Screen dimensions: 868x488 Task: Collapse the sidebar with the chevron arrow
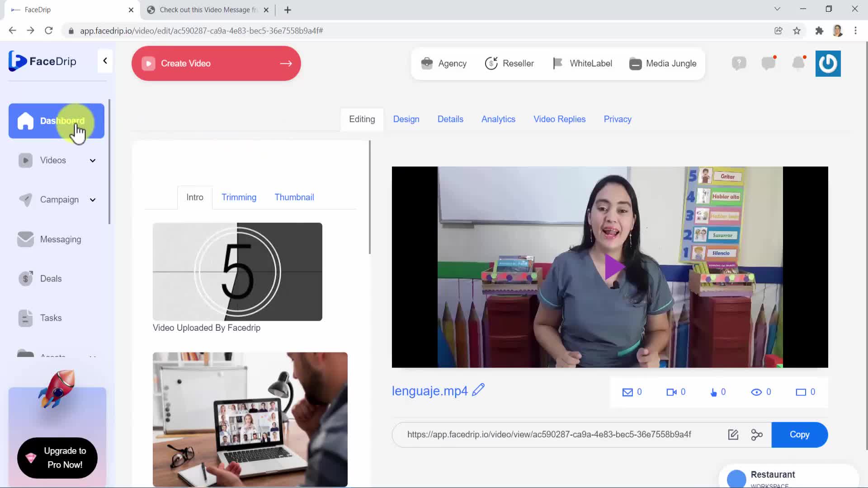[105, 61]
